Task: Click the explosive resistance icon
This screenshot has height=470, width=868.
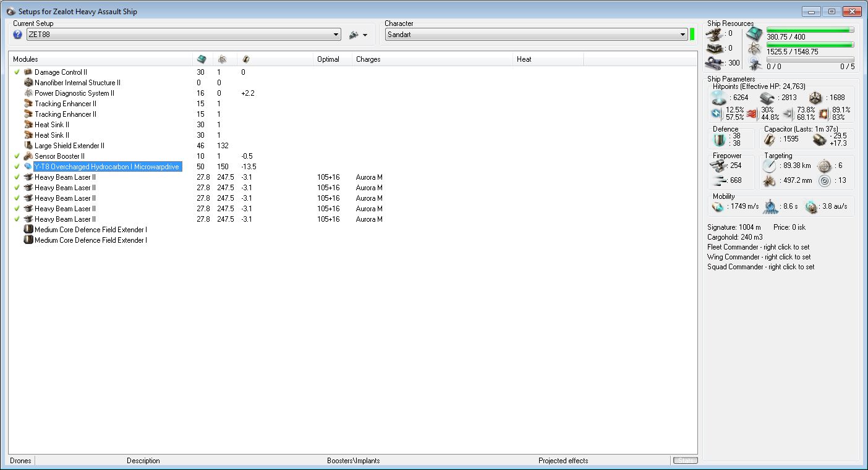Action: [823, 114]
